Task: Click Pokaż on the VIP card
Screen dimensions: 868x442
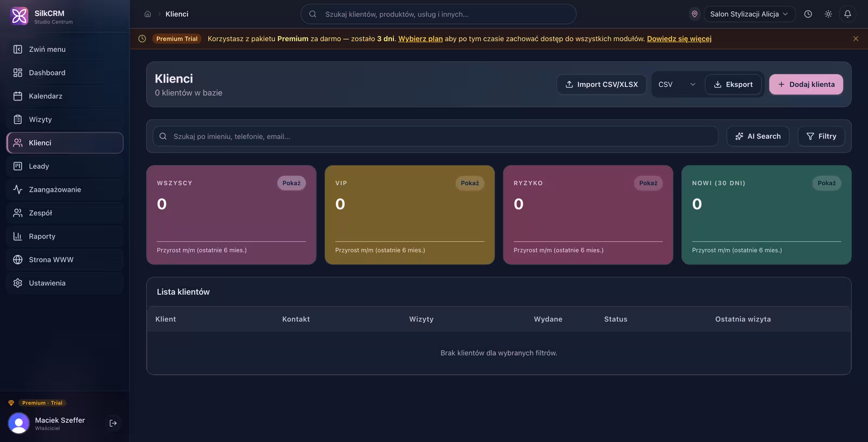Action: click(470, 183)
